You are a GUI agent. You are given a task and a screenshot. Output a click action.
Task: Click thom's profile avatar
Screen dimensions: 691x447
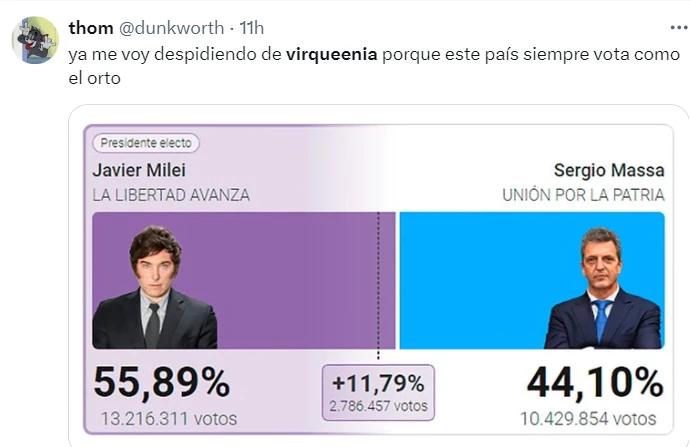pyautogui.click(x=34, y=38)
